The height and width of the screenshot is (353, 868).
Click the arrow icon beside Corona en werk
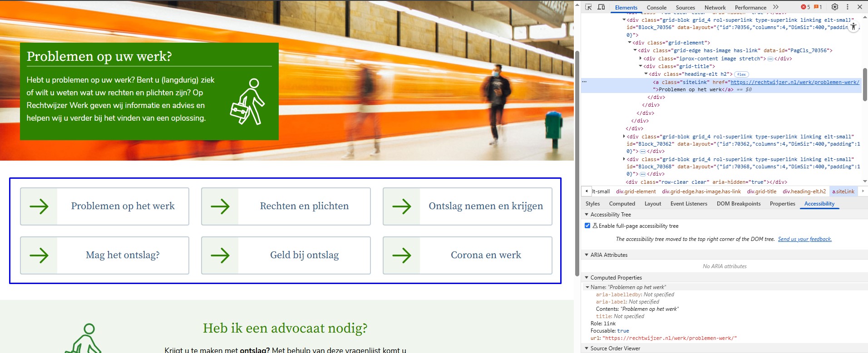point(402,255)
